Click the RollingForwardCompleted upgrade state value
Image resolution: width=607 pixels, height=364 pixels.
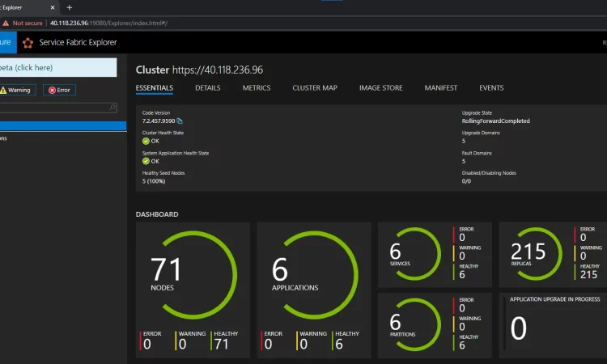pos(496,121)
